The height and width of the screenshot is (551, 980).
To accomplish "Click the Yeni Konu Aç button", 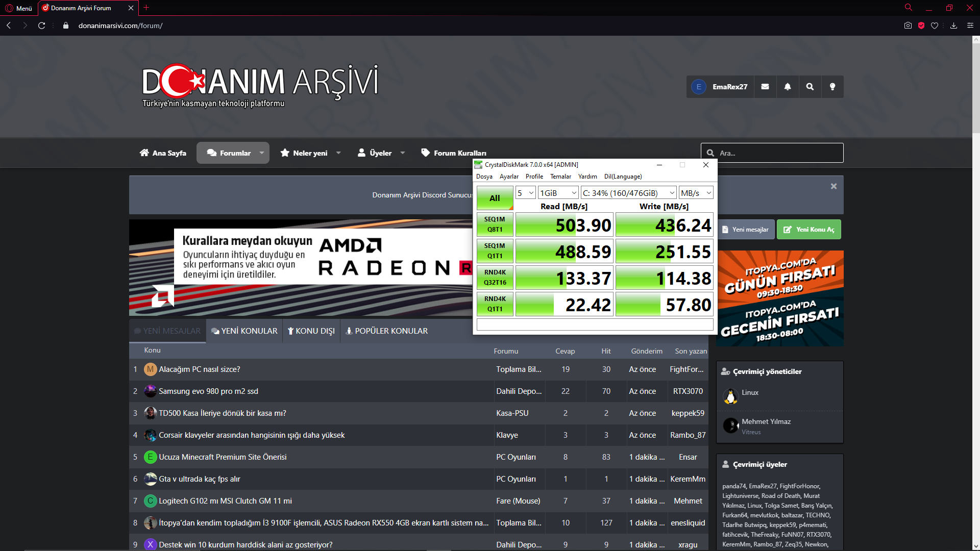I will pyautogui.click(x=809, y=230).
